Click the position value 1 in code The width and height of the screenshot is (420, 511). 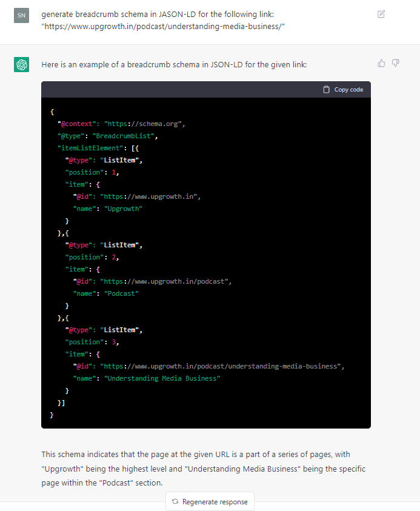tap(114, 172)
